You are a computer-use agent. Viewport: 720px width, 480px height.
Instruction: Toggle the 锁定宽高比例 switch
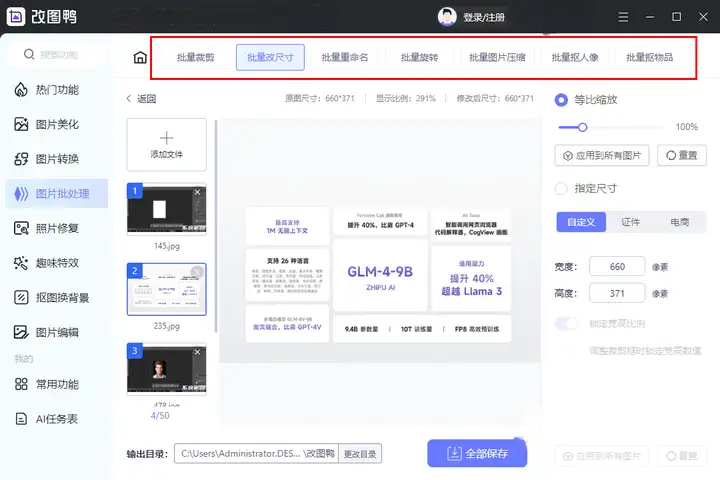[567, 323]
